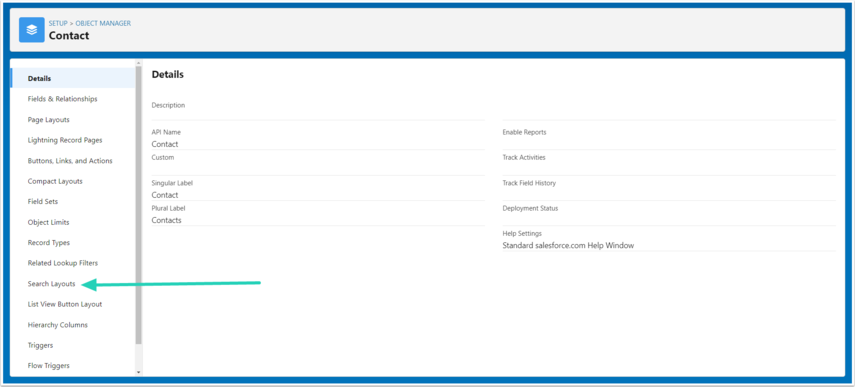Click the sidebar scrollbar thumb
855x387 pixels.
[139, 204]
